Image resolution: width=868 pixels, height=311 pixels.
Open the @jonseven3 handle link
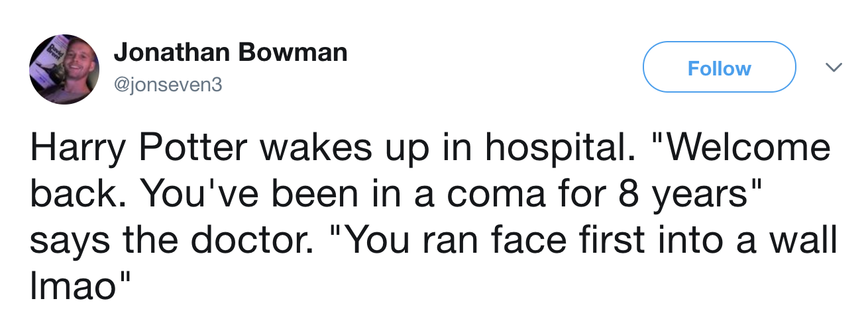click(169, 85)
